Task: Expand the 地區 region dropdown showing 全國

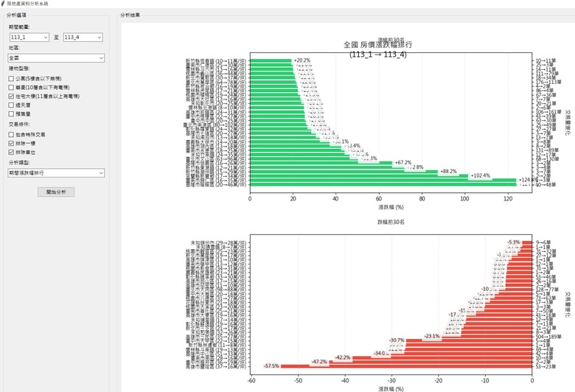Action: 56,58
